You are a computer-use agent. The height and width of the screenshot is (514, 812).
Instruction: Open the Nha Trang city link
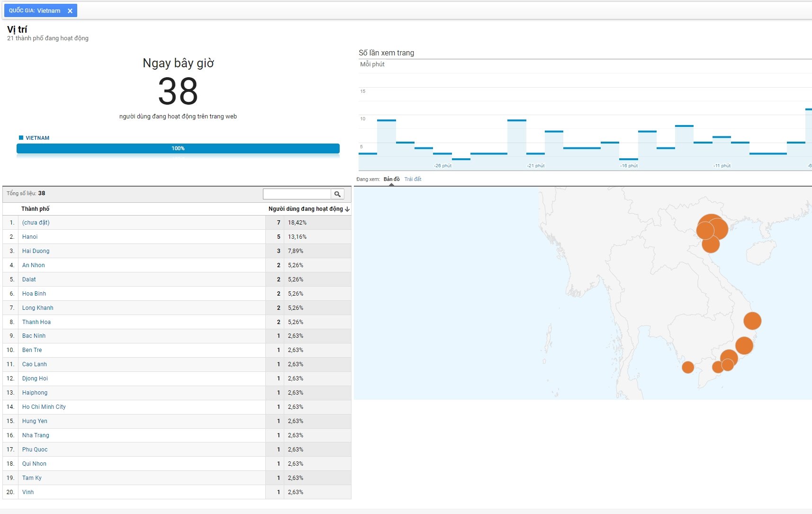(x=36, y=435)
